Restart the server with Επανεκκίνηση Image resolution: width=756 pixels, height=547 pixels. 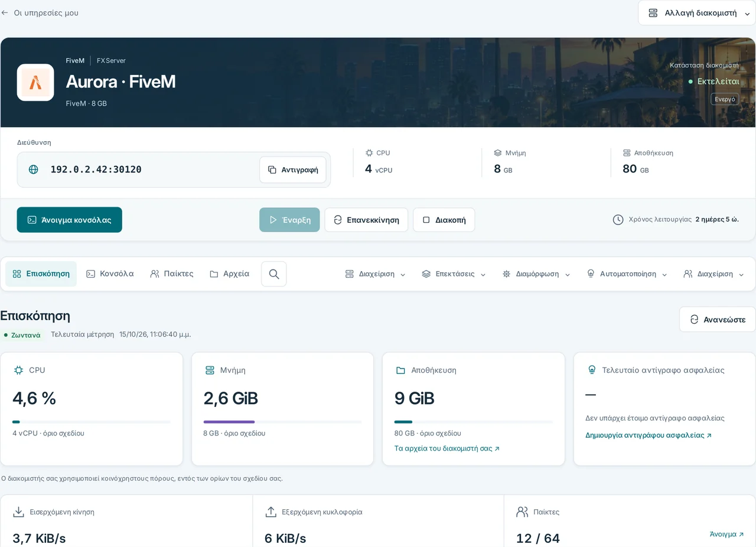366,220
